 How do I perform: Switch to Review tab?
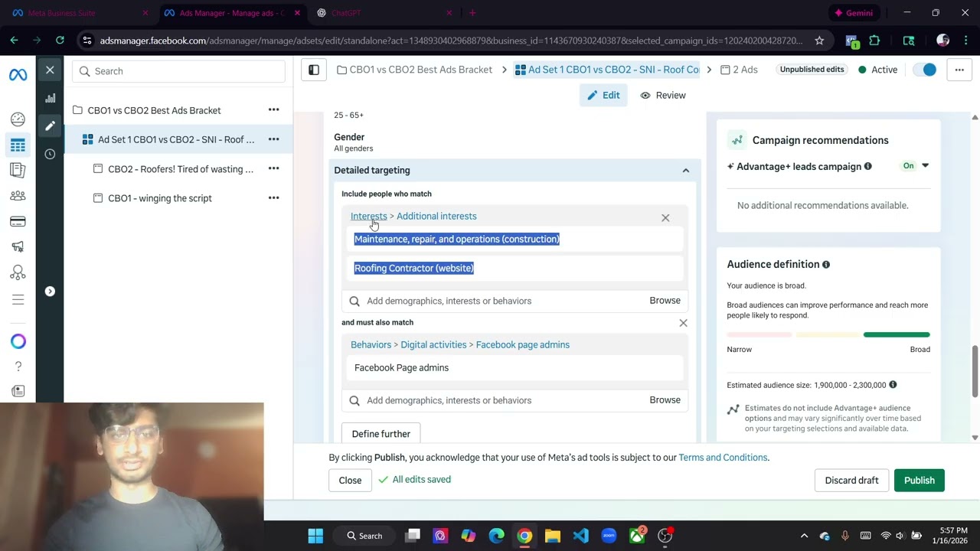pos(663,96)
